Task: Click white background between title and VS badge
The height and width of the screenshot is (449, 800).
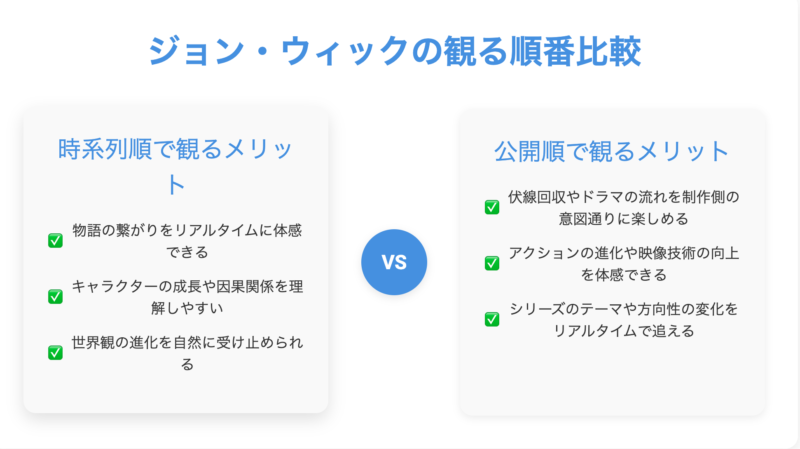Action: coord(394,153)
